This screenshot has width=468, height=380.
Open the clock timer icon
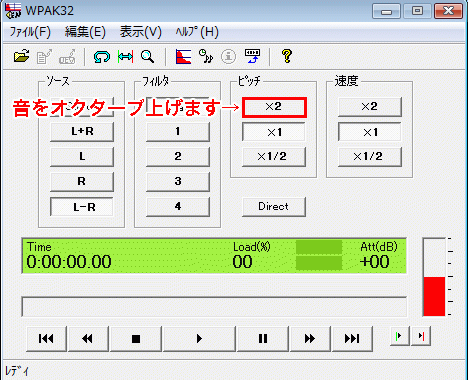206,56
